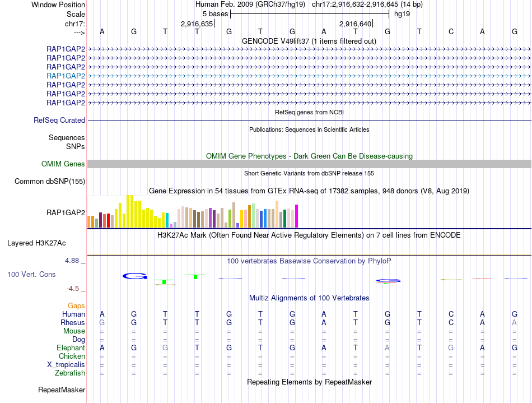The image size is (532, 403).
Task: Click the gray OMIM Genes bar
Action: [x=309, y=164]
